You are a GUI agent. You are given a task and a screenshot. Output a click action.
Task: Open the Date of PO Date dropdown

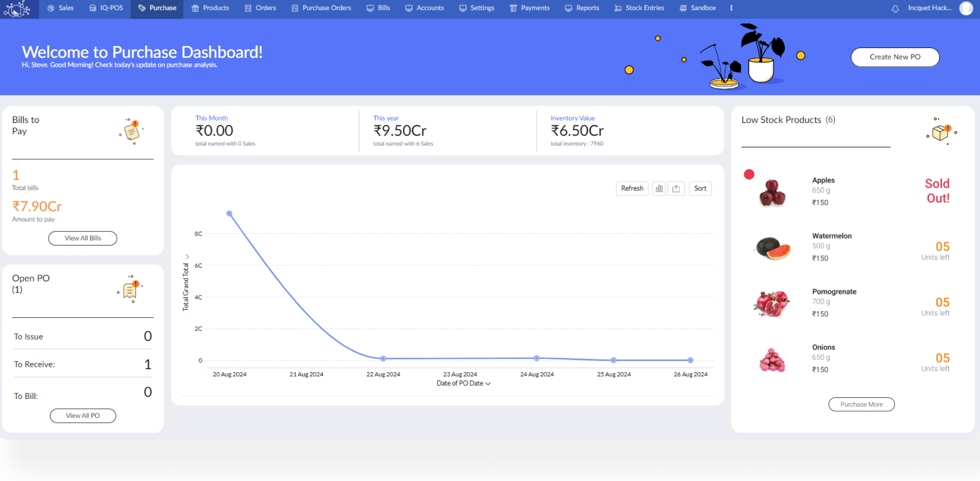tap(463, 383)
